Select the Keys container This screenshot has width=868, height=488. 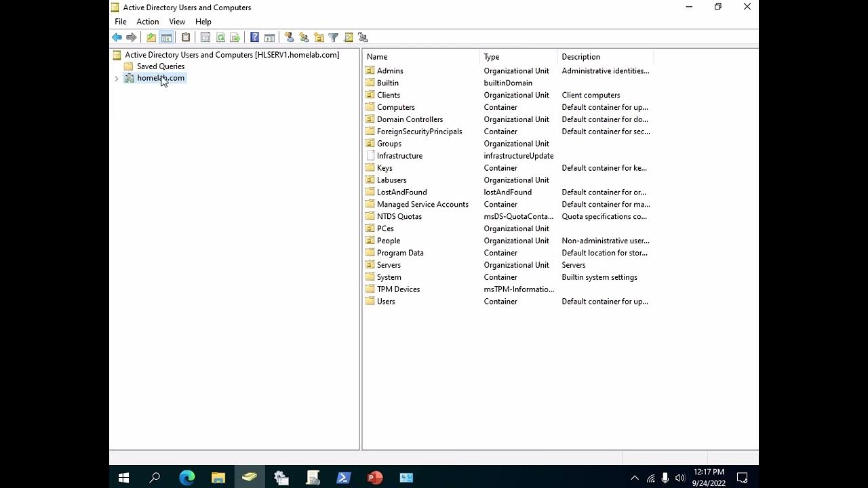384,168
